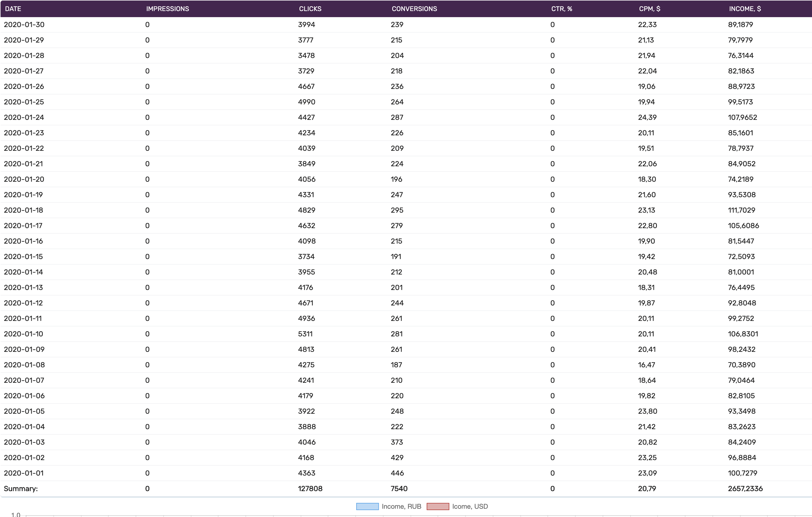This screenshot has height=517, width=812.
Task: Click the DATE column header
Action: [13, 9]
